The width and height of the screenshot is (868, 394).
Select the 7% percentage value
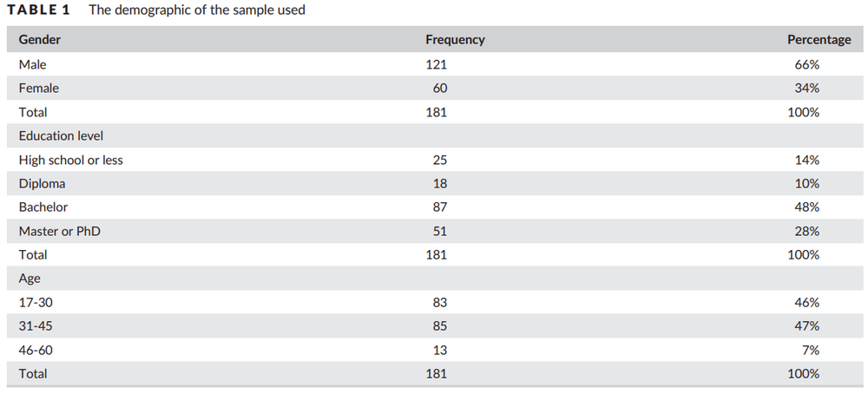click(811, 350)
